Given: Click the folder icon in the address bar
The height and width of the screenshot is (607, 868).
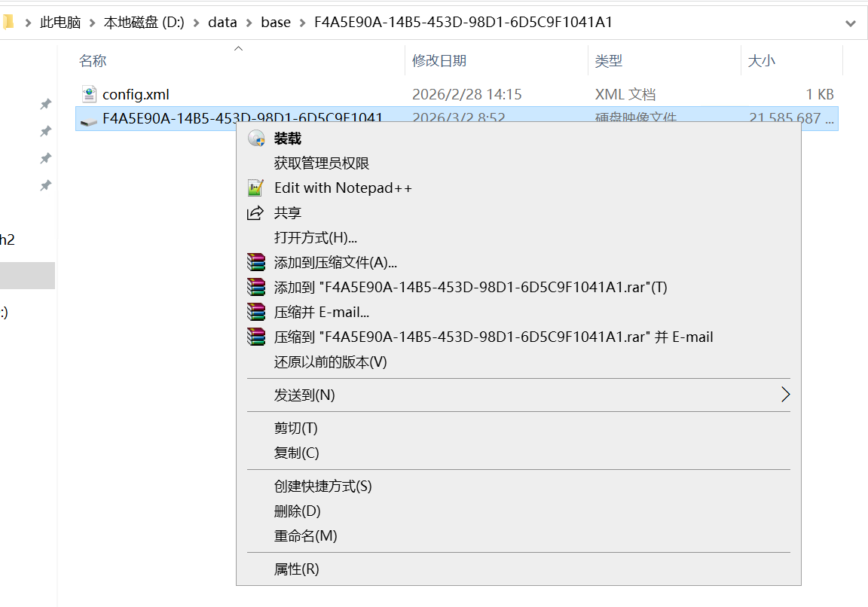Looking at the screenshot, I should (x=10, y=22).
